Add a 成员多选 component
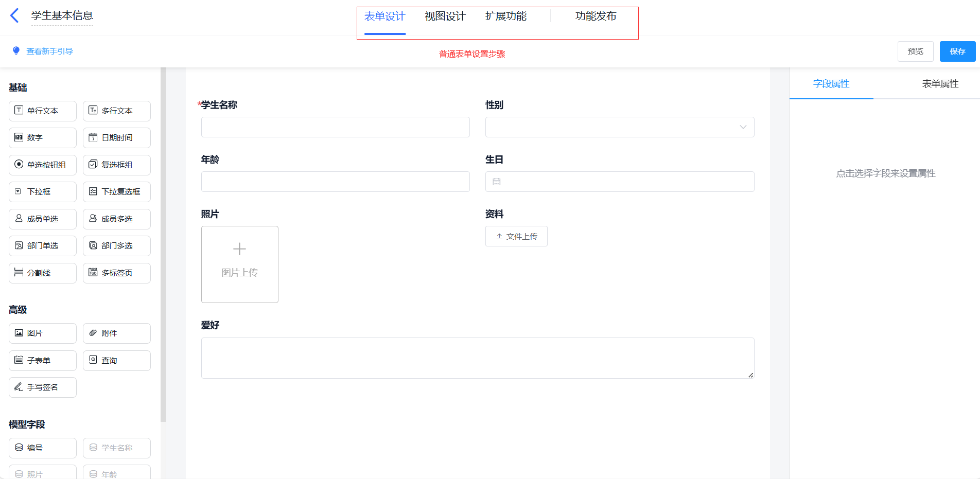Screen dimensions: 980x479 click(117, 219)
